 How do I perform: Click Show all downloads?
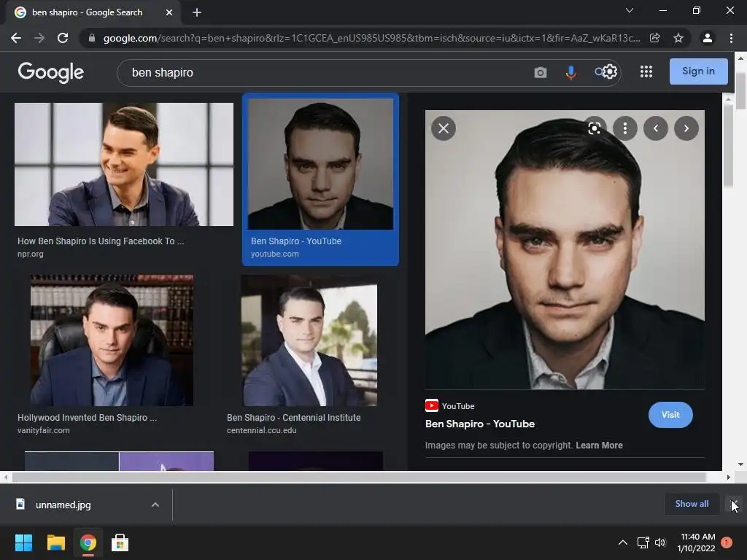coord(692,504)
